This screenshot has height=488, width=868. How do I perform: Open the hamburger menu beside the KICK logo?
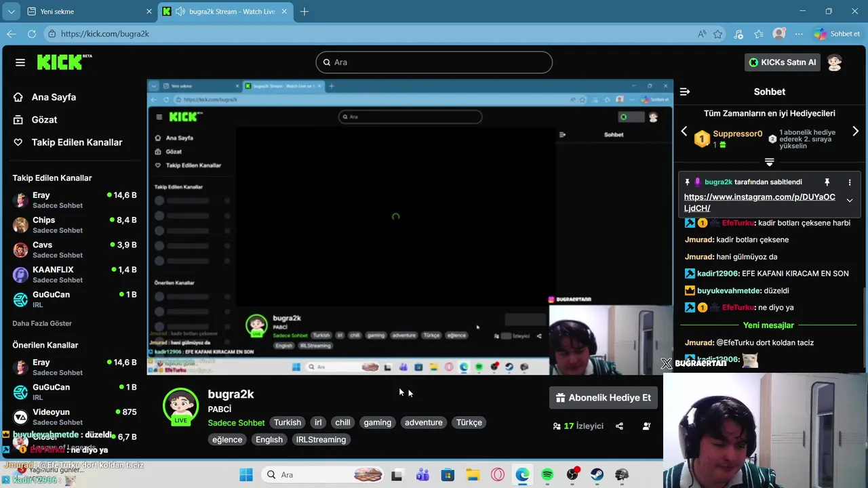[x=20, y=62]
